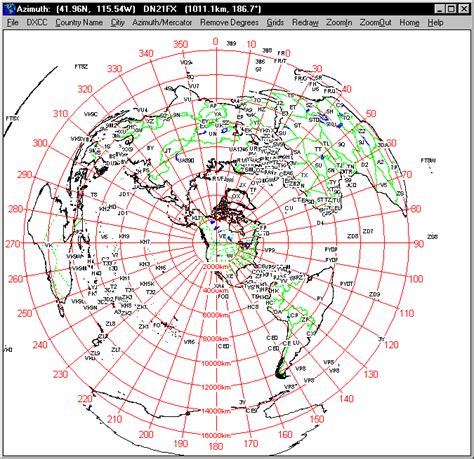Viewport: 474px width, 459px height.
Task: Click the 260 degree bearing label
Action: coord(15,279)
